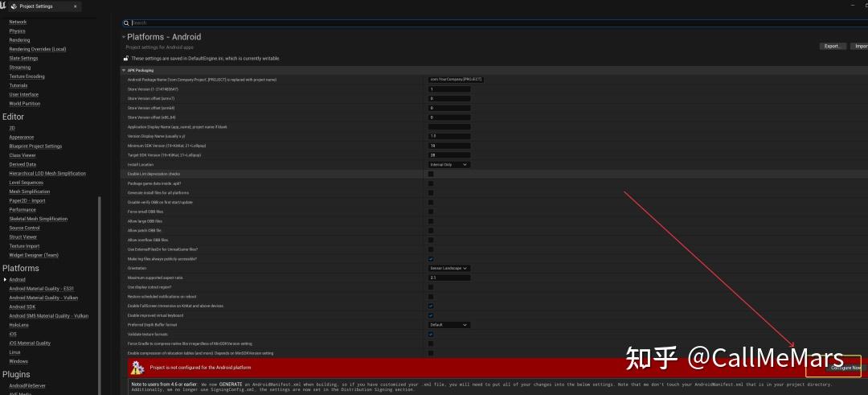Toggle Allow overflow OBB files checkbox
The image size is (868, 395).
pyautogui.click(x=431, y=240)
